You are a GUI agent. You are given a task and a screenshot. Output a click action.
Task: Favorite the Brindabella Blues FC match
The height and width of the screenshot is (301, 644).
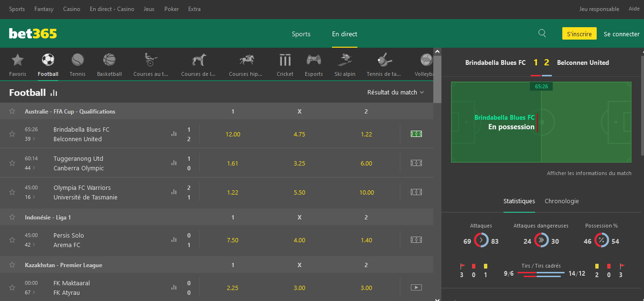(x=12, y=134)
